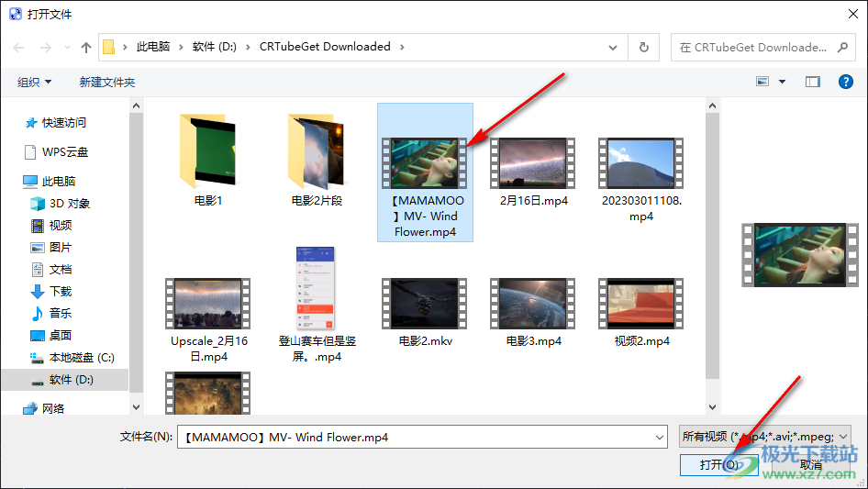Open the view options dropdown arrow
Image resolution: width=868 pixels, height=489 pixels.
[x=782, y=82]
